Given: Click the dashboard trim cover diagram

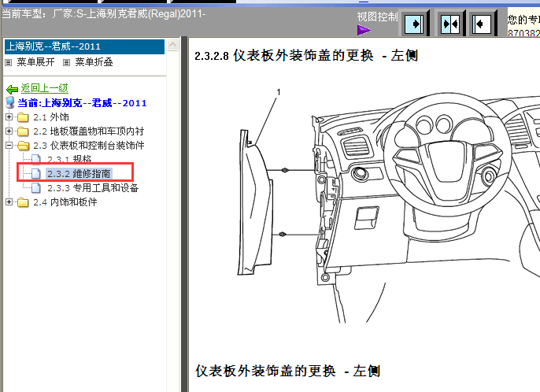Looking at the screenshot, I should 389,206.
